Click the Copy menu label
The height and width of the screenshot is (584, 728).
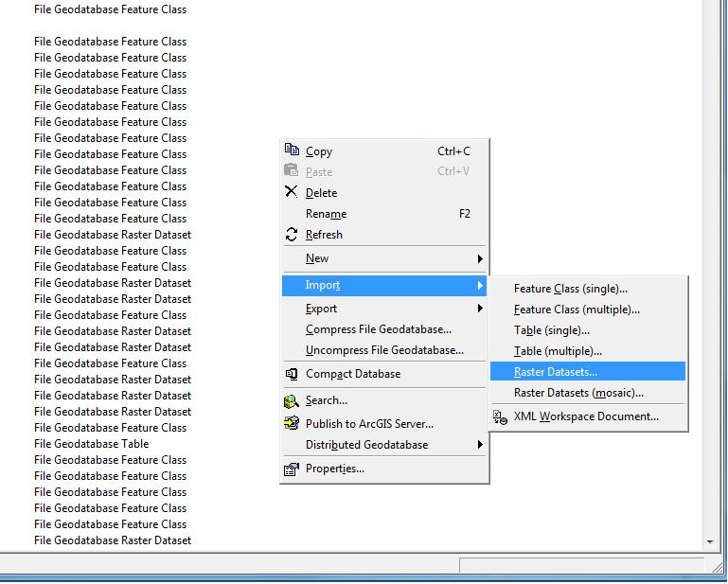pyautogui.click(x=319, y=151)
